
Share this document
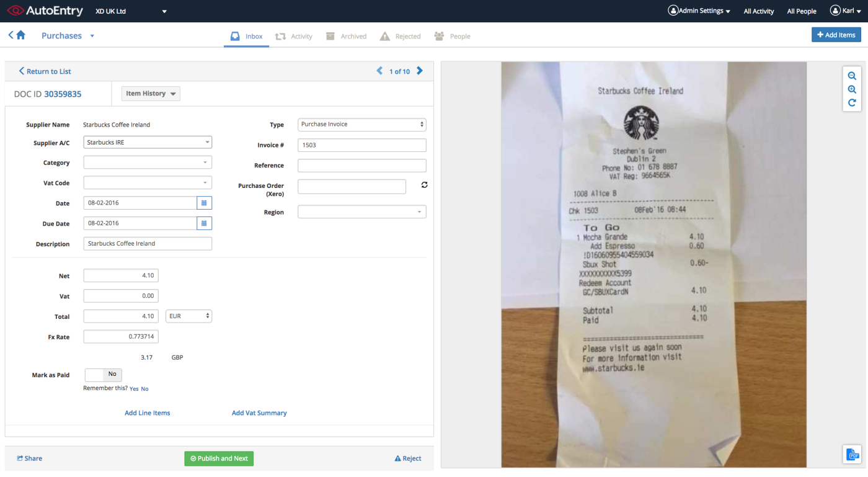[30, 458]
